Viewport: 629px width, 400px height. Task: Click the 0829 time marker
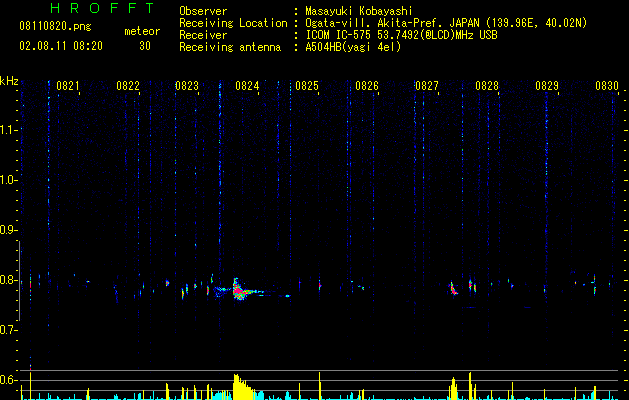click(x=547, y=86)
